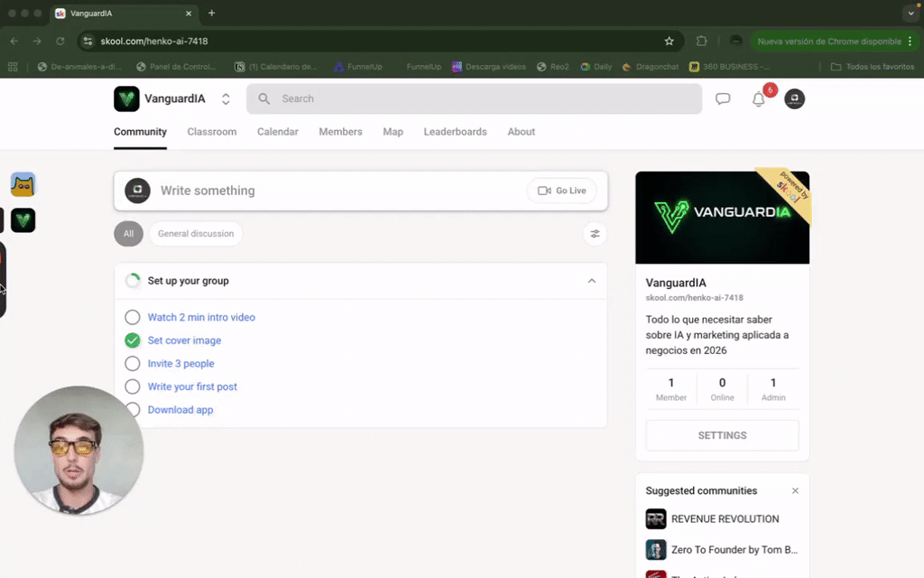This screenshot has width=924, height=578.
Task: Switch to the Calendar tab
Action: click(278, 132)
